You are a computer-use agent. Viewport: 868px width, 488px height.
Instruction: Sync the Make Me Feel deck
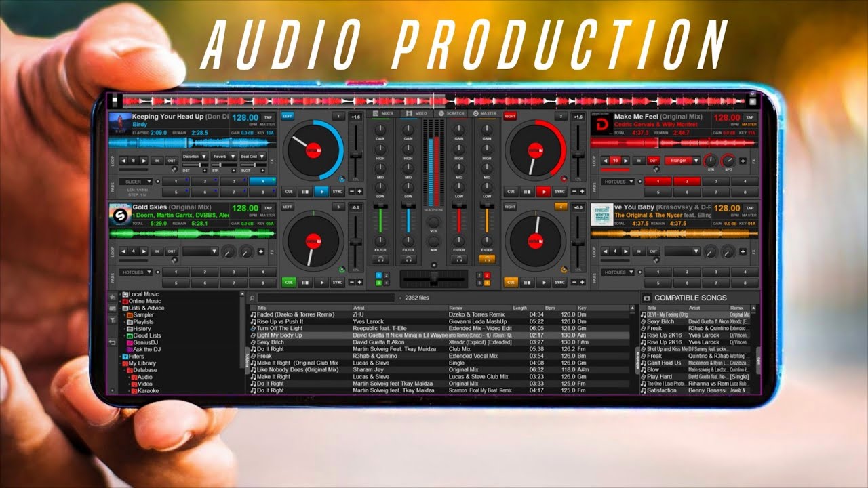tap(559, 192)
